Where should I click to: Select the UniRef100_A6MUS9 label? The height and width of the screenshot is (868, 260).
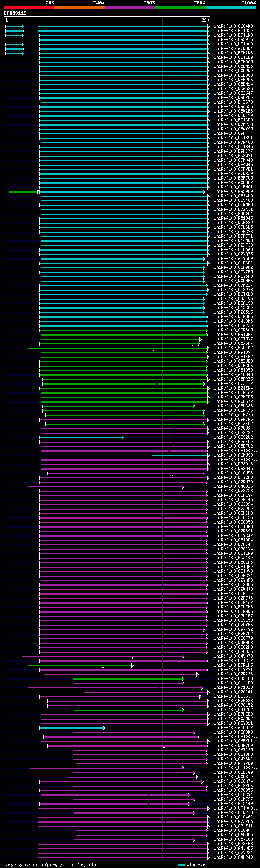(x=233, y=455)
